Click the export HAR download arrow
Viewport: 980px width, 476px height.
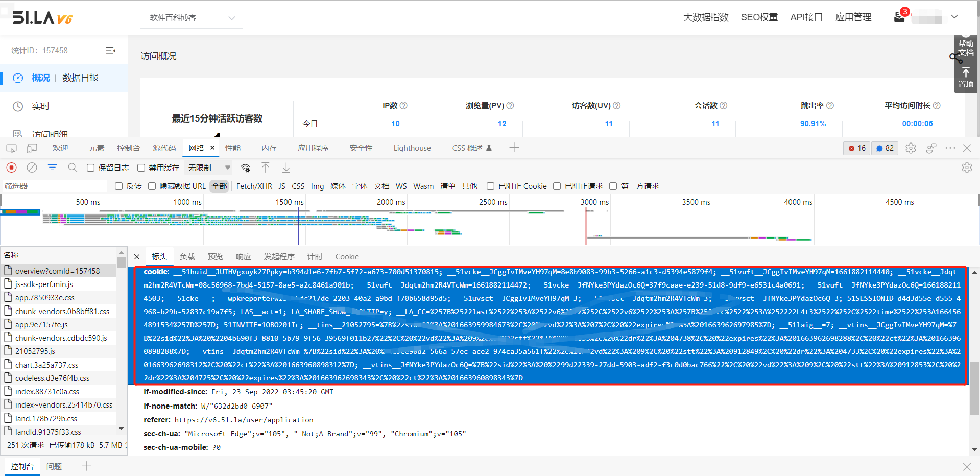pos(286,168)
